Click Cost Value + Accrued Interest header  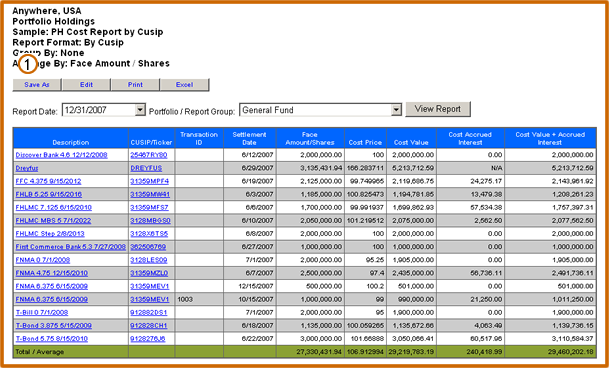(550, 138)
